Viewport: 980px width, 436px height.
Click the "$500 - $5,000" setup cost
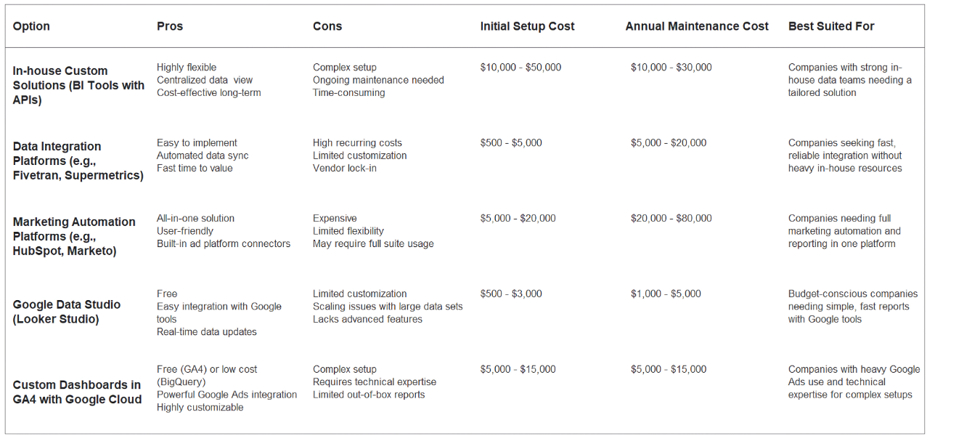click(511, 143)
